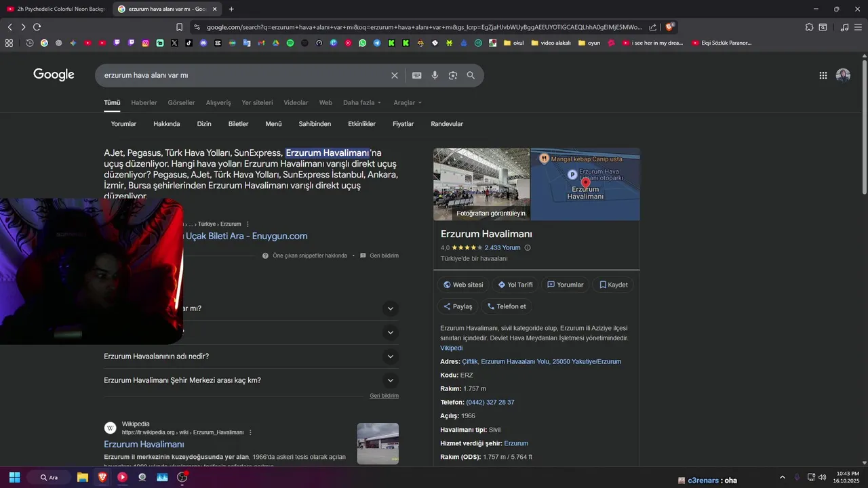Open the Erzurum Havalimanı map thumbnail

585,184
